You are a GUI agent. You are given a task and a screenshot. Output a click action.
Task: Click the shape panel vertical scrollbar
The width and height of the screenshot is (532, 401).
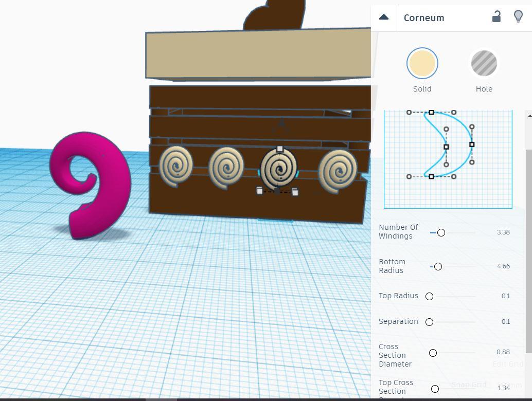[x=528, y=251]
